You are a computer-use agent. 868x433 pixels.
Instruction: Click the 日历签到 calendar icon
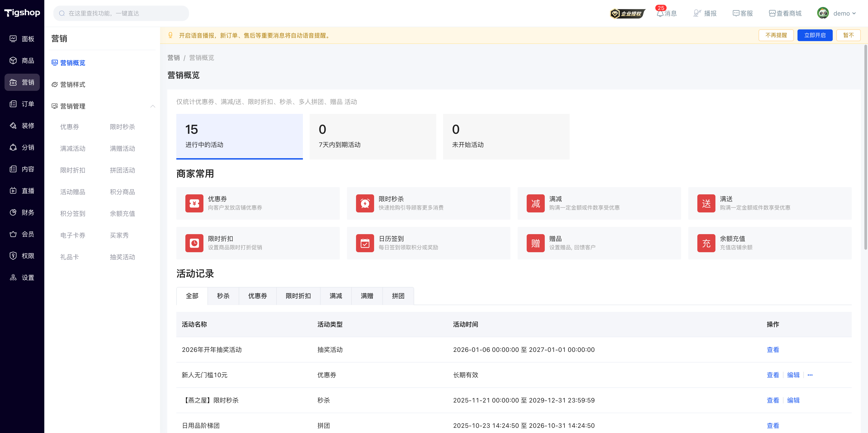click(365, 243)
